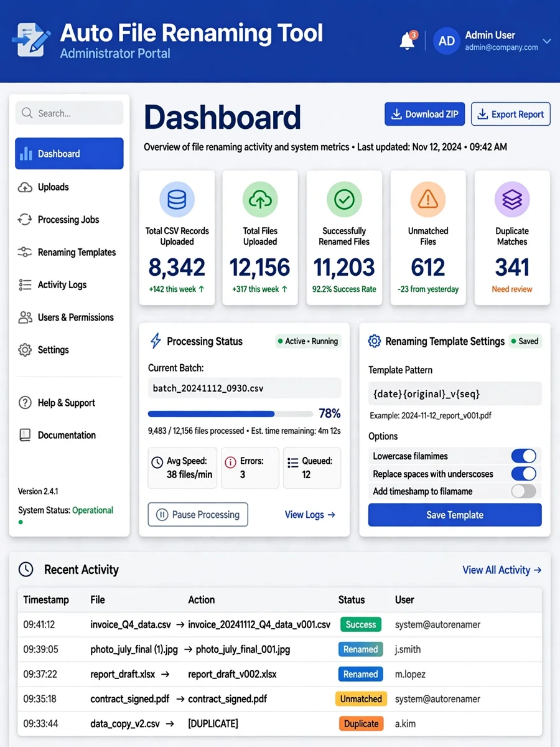Click data_copy_v2.csv file name

(x=126, y=723)
